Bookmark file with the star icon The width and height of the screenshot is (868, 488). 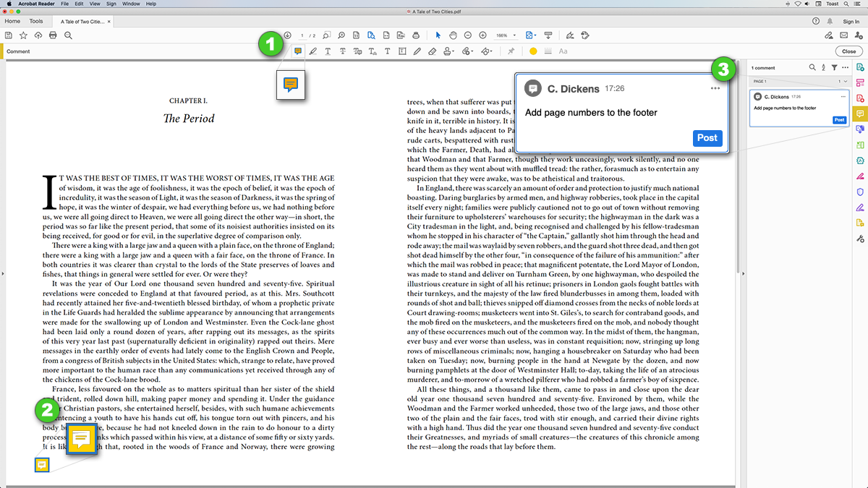click(23, 35)
